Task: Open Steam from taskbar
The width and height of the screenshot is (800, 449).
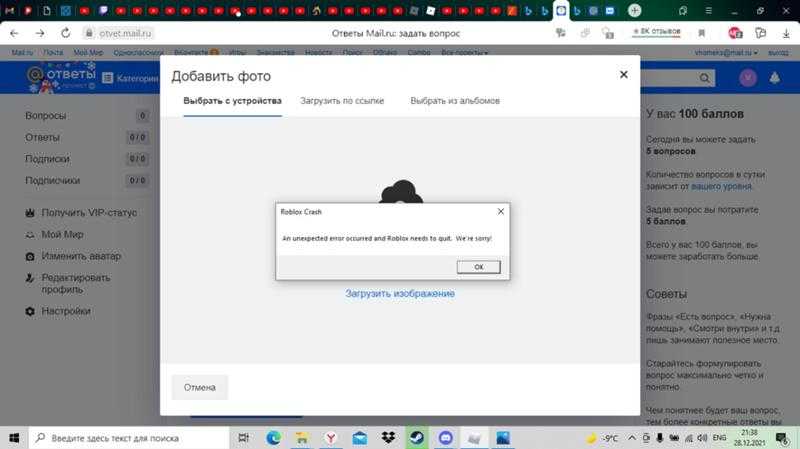Action: coord(417,438)
